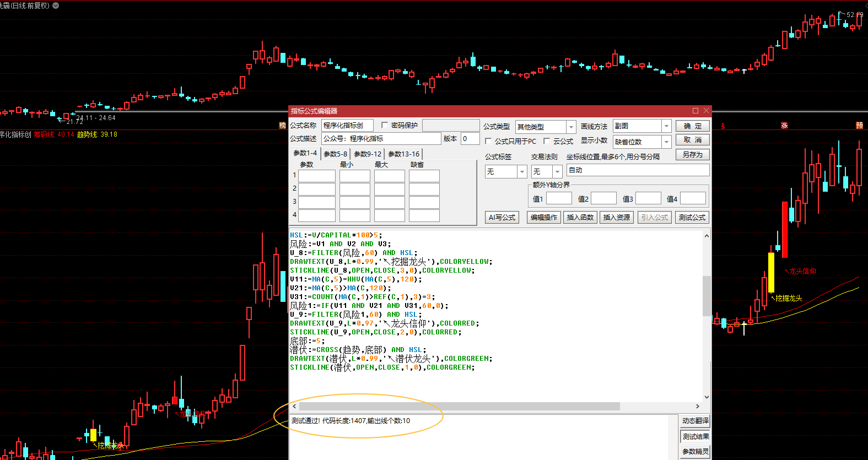Click the 公式描述 text field

point(381,139)
